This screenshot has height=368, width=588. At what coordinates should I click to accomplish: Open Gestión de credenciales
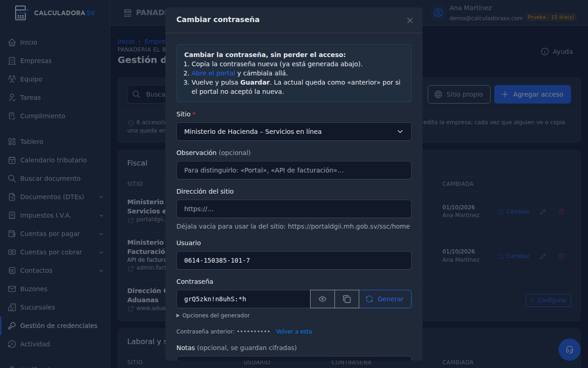[x=55, y=326]
